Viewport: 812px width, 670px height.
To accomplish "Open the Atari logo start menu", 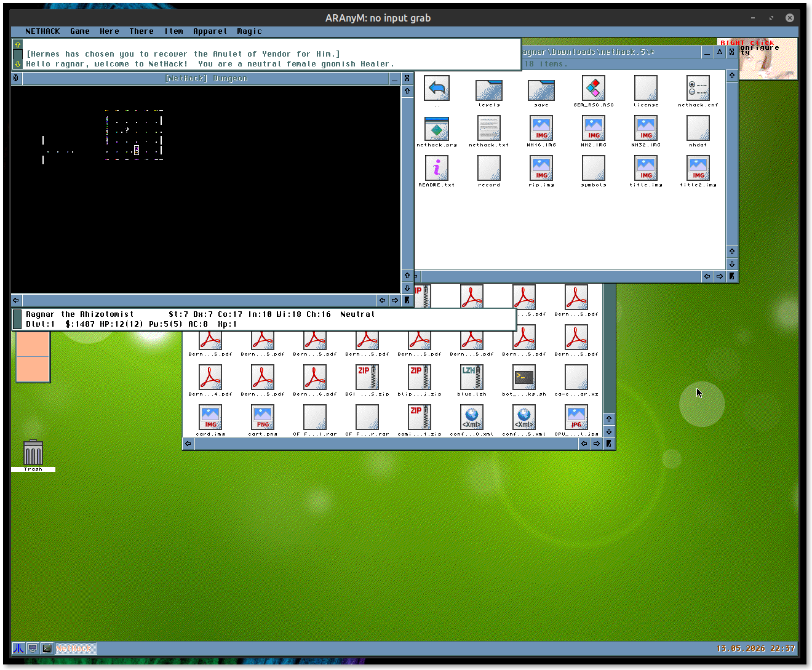I will (x=18, y=648).
